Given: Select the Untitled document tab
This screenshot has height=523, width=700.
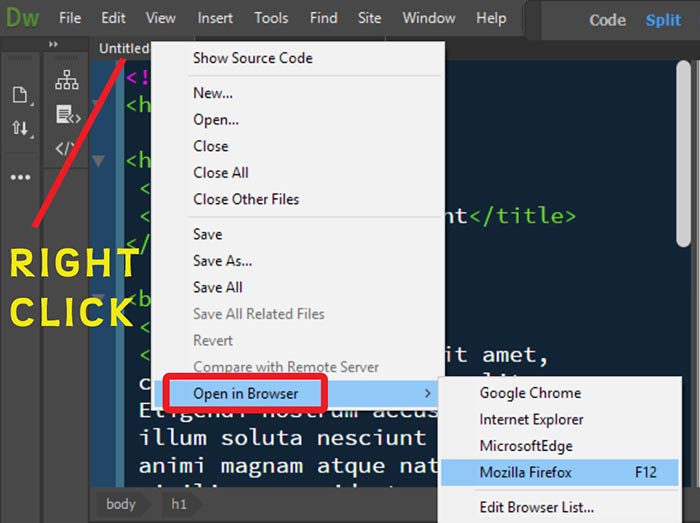Looking at the screenshot, I should pyautogui.click(x=124, y=48).
